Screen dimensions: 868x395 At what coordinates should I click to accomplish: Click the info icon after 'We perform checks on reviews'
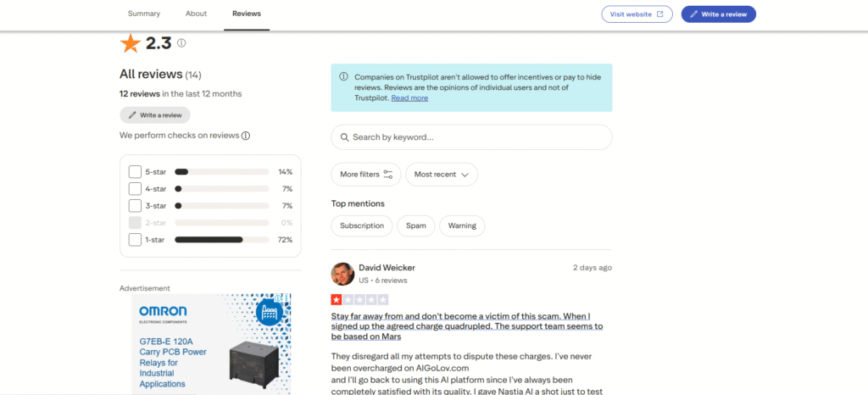246,136
